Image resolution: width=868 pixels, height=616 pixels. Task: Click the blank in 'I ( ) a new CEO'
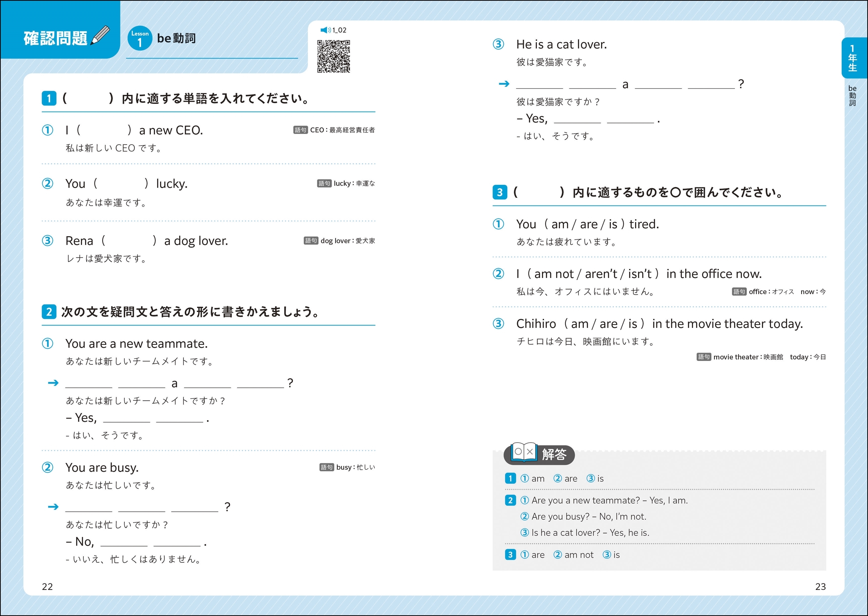(x=104, y=130)
